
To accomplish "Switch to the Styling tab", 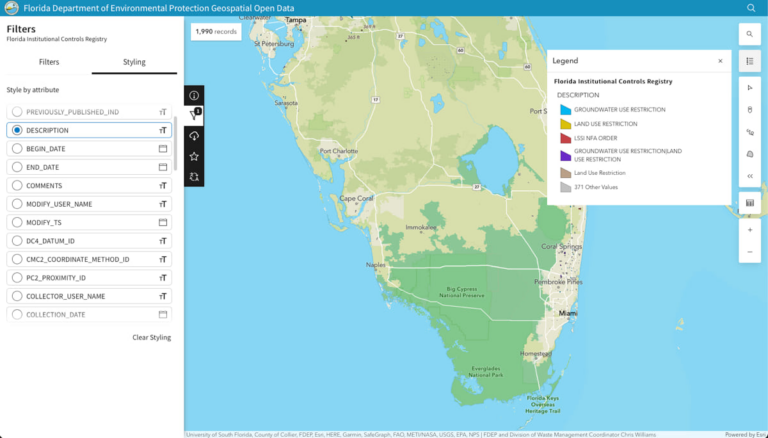I will click(x=134, y=62).
